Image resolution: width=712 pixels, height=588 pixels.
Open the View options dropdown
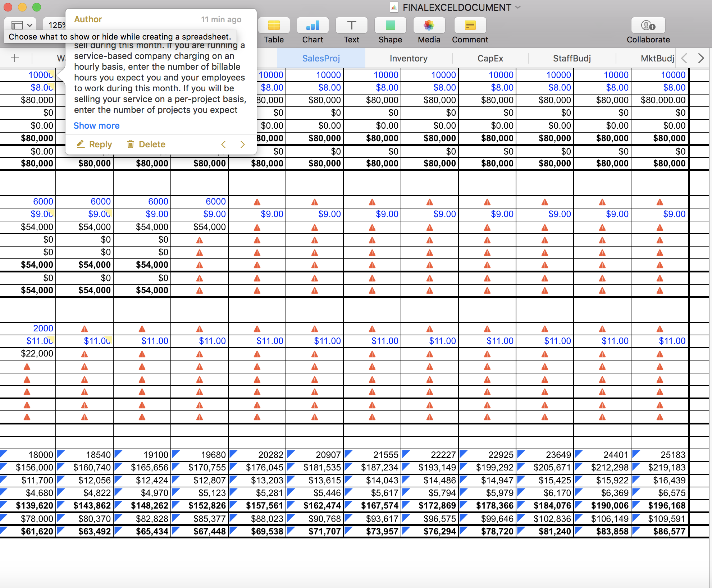click(x=21, y=25)
